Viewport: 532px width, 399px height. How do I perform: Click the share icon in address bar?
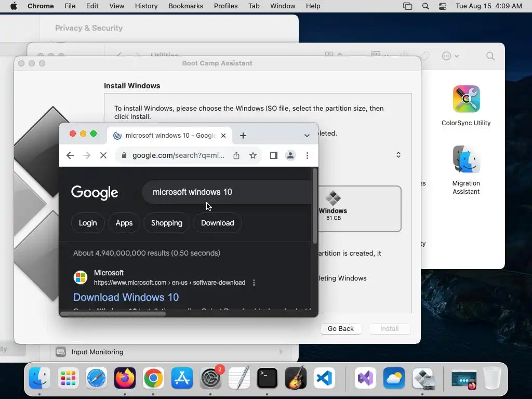(236, 155)
